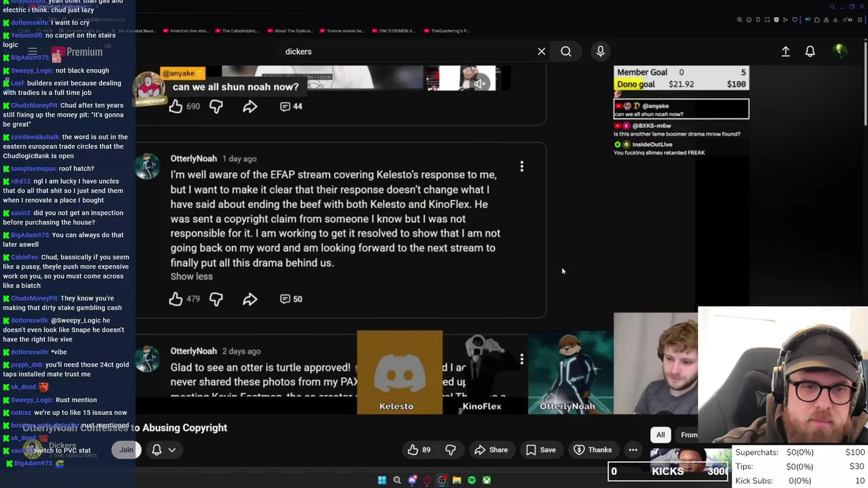
Task: Clear the 'dickers' search text with X
Action: [x=541, y=52]
